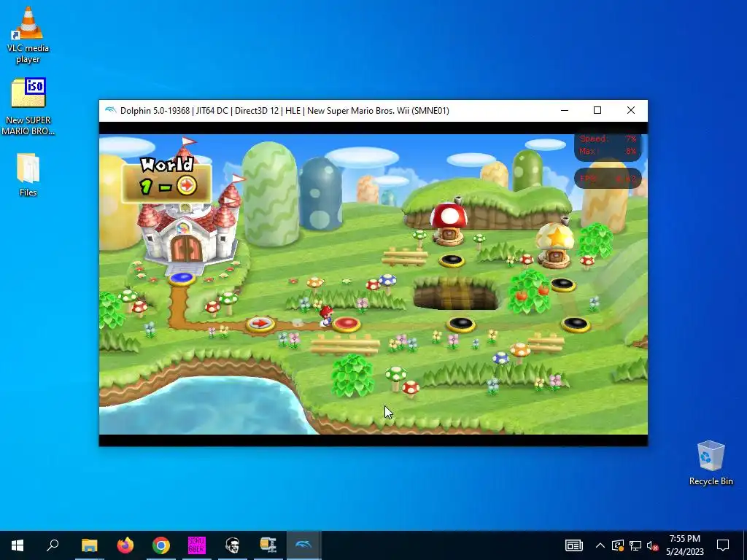Open the Recycle Bin icon
747x560 pixels.
click(x=711, y=463)
